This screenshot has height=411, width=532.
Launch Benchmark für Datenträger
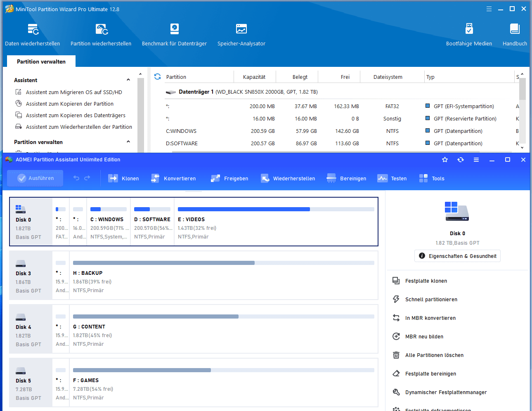pos(174,35)
